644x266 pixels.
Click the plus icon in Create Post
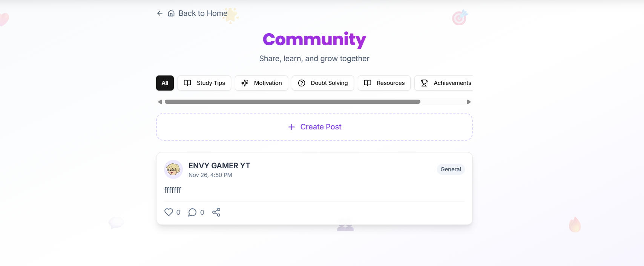(291, 127)
